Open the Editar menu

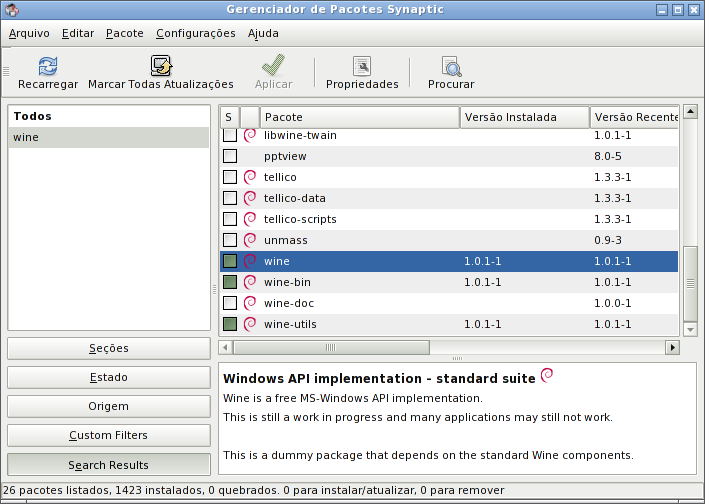[x=78, y=33]
